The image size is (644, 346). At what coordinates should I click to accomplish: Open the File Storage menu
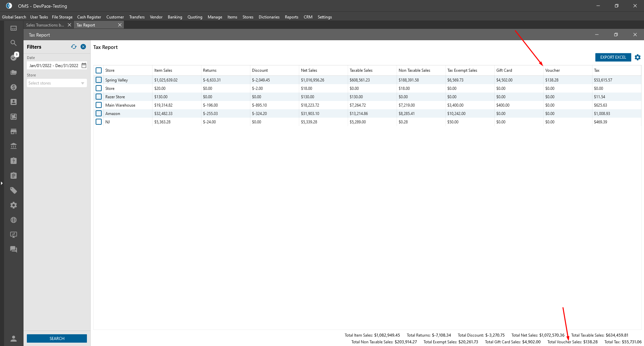coord(62,17)
